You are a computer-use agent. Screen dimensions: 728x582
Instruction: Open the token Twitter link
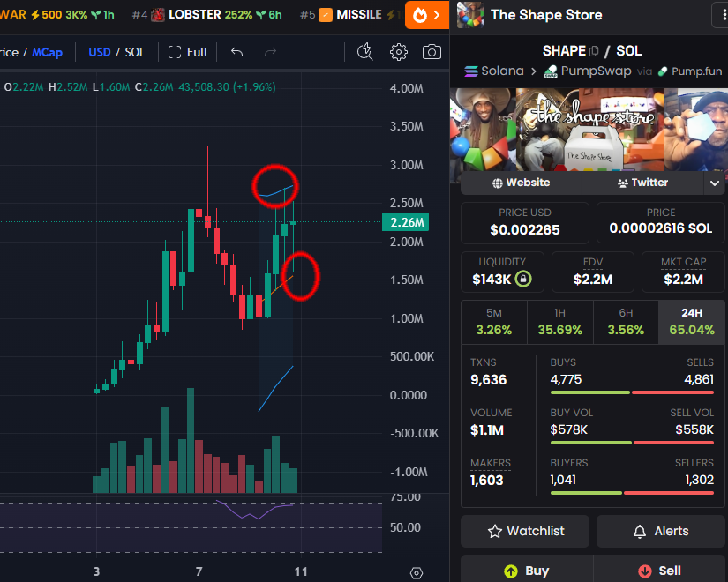(643, 183)
